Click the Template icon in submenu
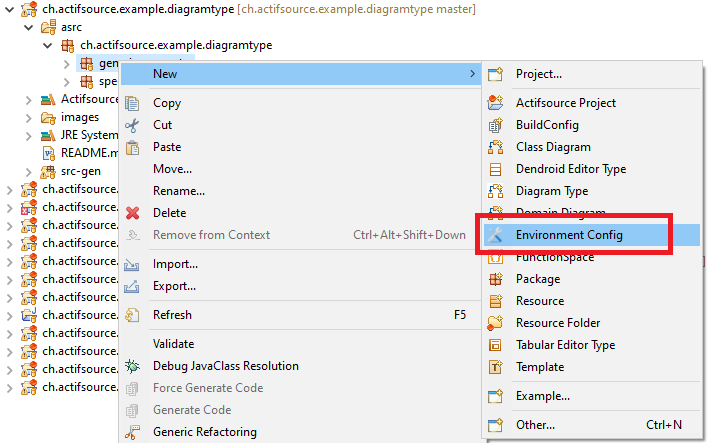Viewport: 708px width, 443px height. tap(495, 367)
